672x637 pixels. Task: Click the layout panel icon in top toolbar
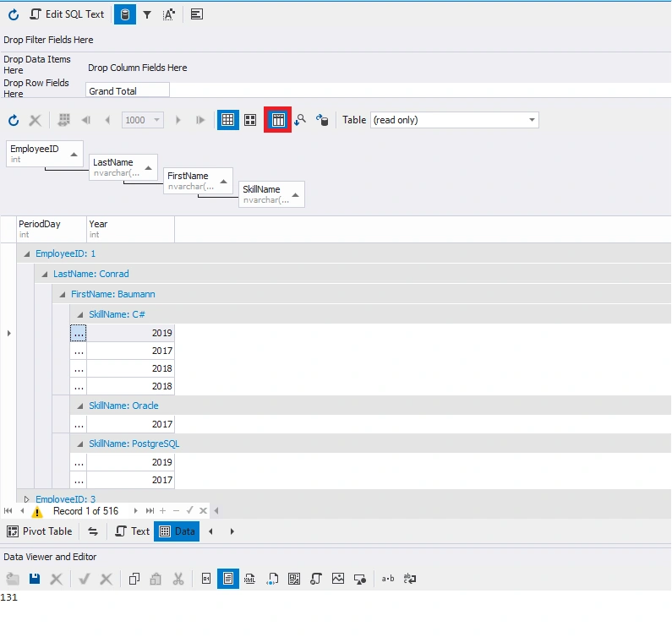[x=197, y=14]
